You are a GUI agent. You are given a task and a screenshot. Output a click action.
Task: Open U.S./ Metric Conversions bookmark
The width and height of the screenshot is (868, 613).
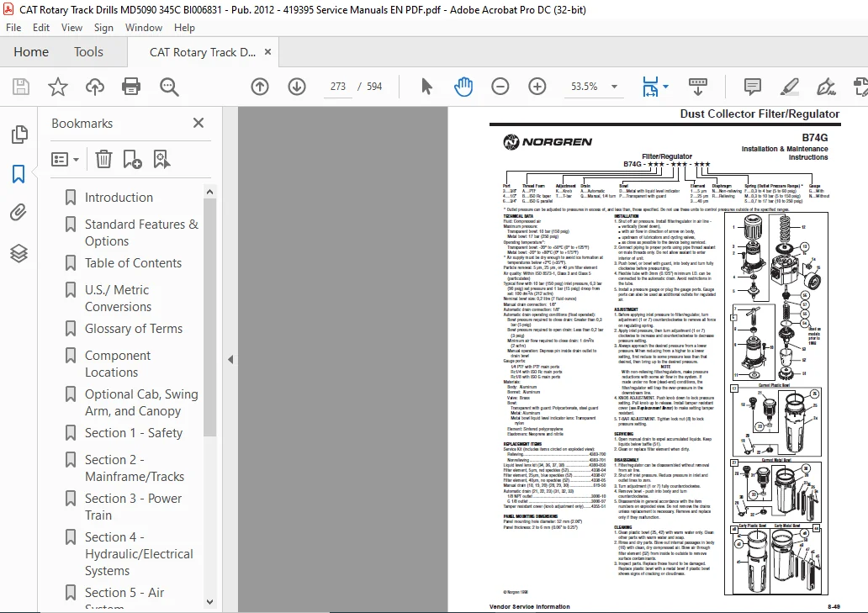click(118, 299)
